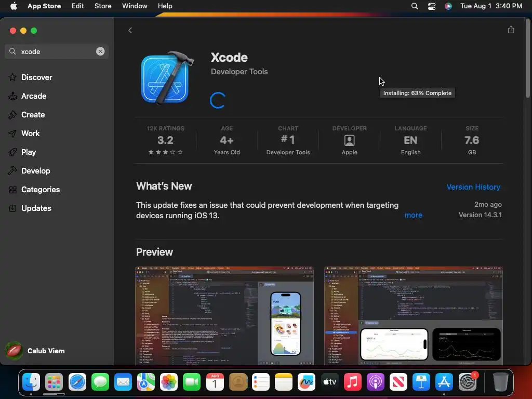Click the Developer Tools category subtitle

pyautogui.click(x=239, y=72)
